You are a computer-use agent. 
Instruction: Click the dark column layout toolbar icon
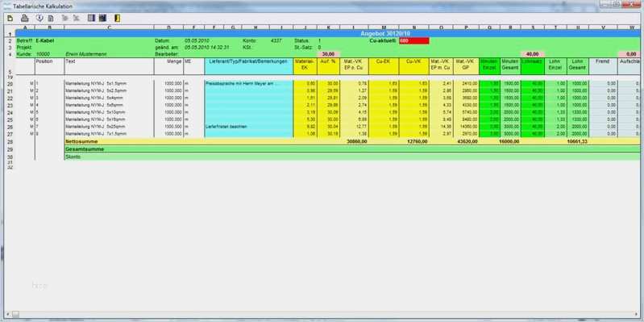[x=102, y=18]
